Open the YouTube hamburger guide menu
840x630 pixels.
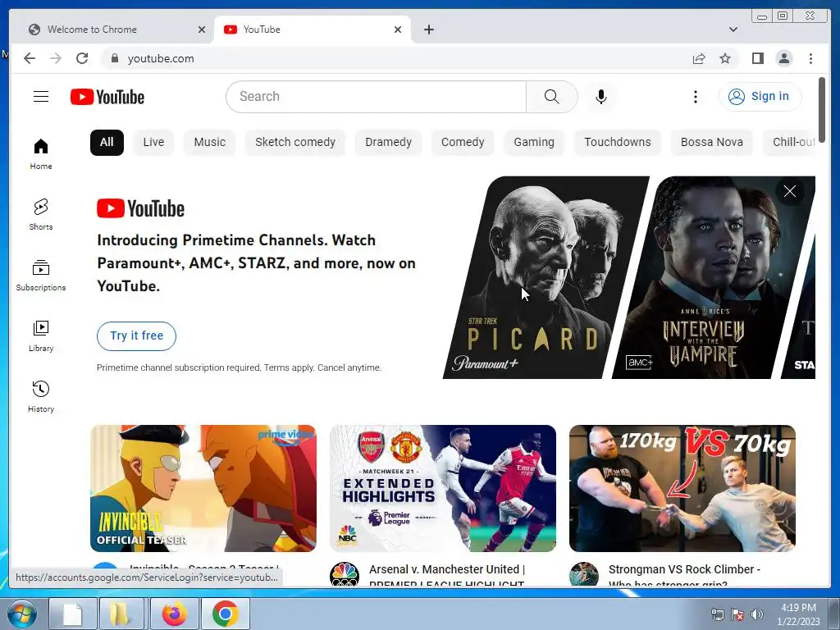[x=41, y=97]
